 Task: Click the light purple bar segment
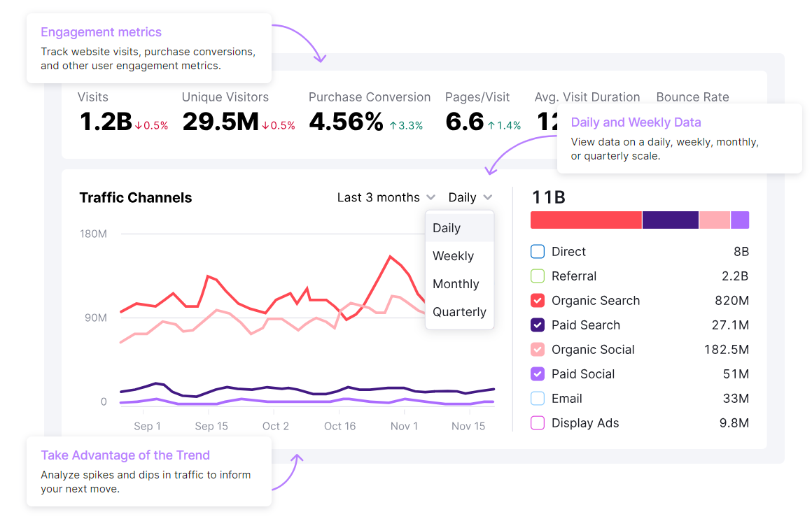point(740,220)
